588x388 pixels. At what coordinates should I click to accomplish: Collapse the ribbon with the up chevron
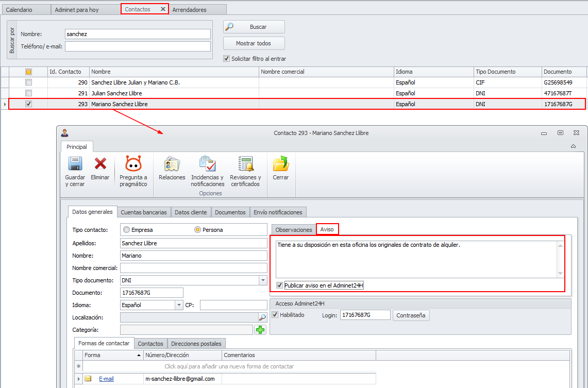point(574,146)
